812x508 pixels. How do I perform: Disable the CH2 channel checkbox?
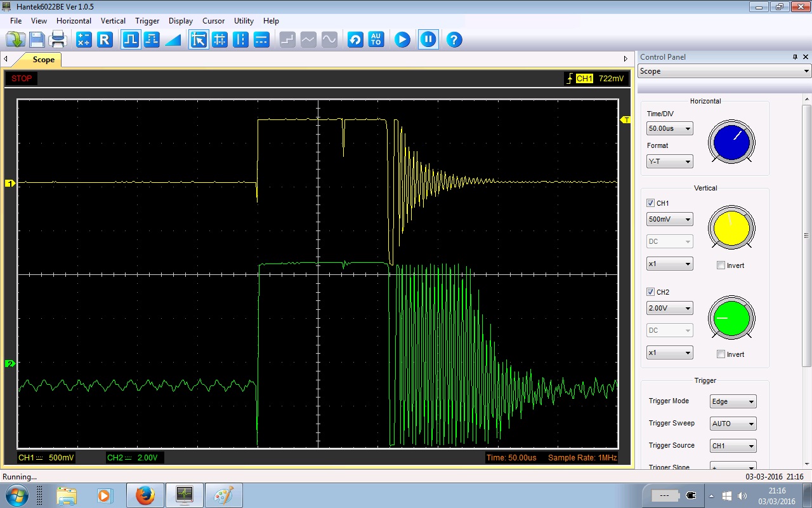tap(650, 292)
